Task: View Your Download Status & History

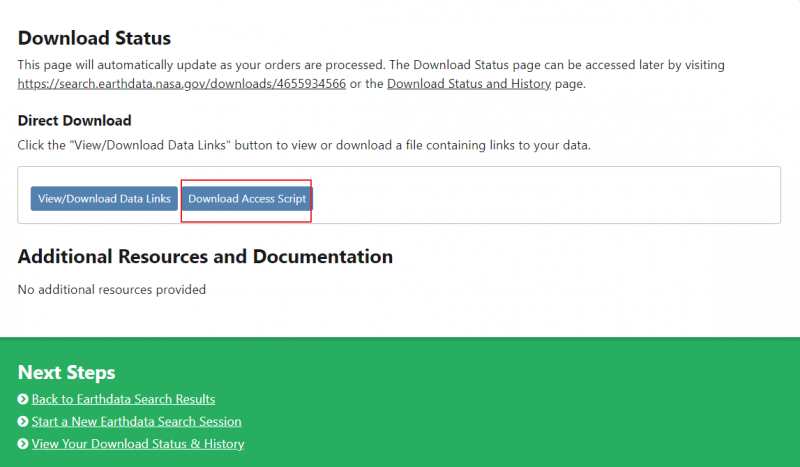Action: 138,444
